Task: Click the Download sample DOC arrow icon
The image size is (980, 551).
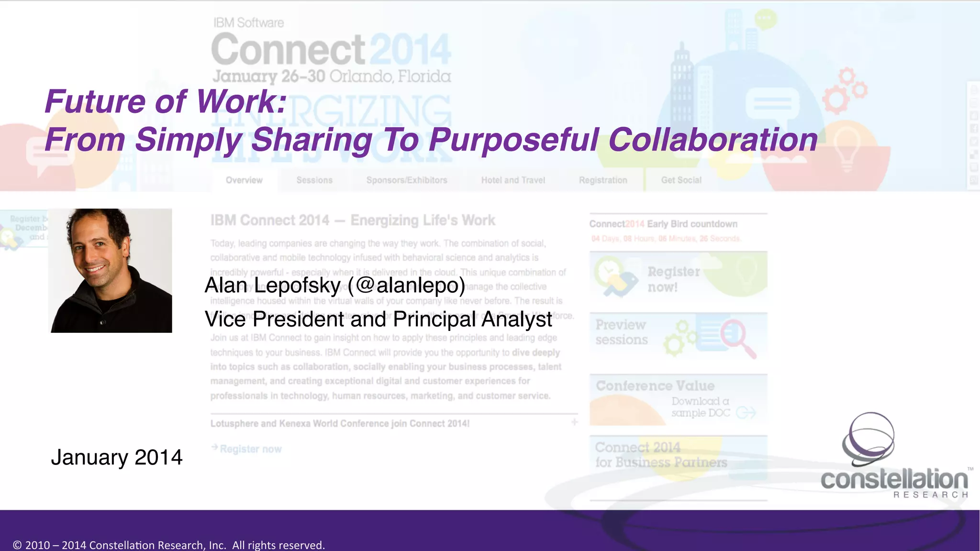Action: [x=746, y=412]
